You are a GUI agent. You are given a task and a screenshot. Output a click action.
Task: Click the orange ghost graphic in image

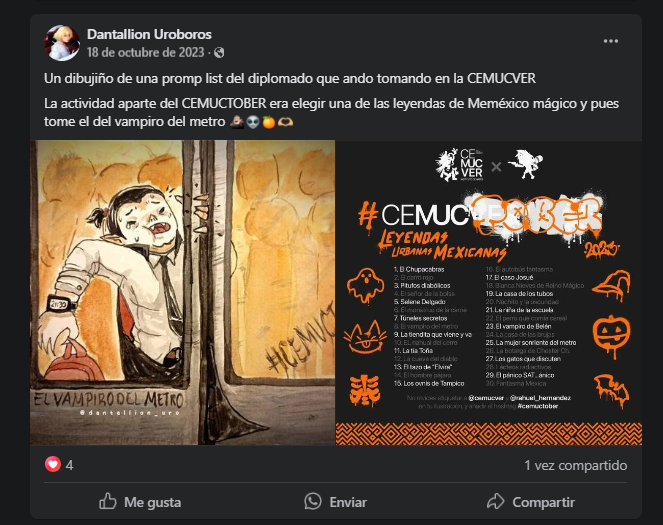coord(366,286)
